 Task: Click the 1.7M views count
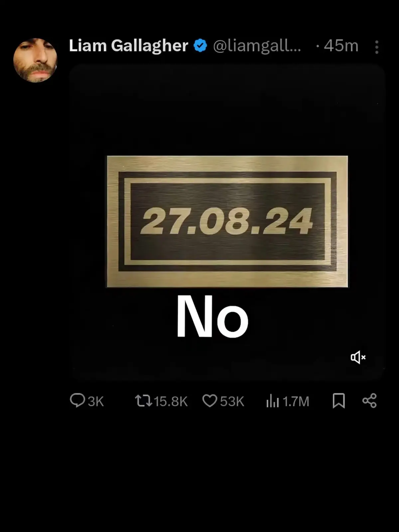pos(296,401)
